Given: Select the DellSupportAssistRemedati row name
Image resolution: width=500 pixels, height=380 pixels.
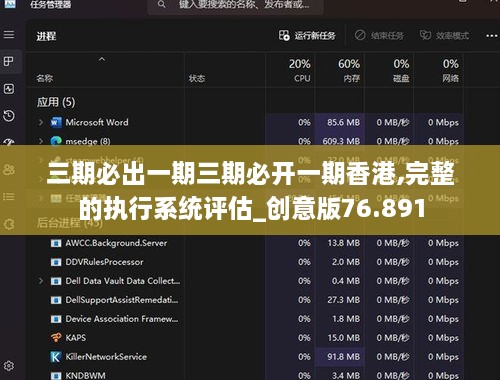Looking at the screenshot, I should pos(122,300).
